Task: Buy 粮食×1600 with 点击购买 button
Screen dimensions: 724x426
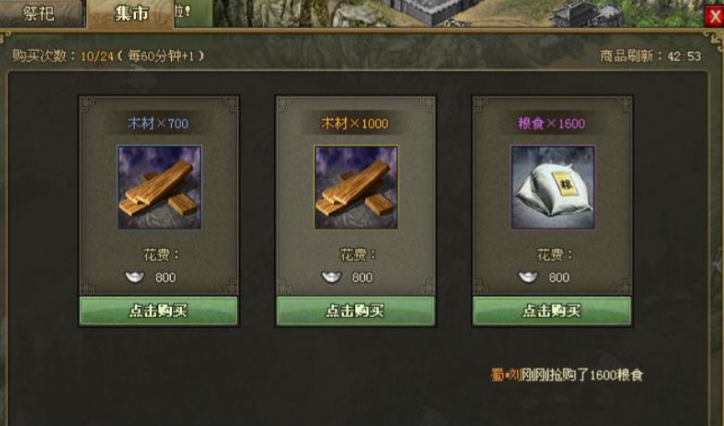Action: tap(552, 311)
